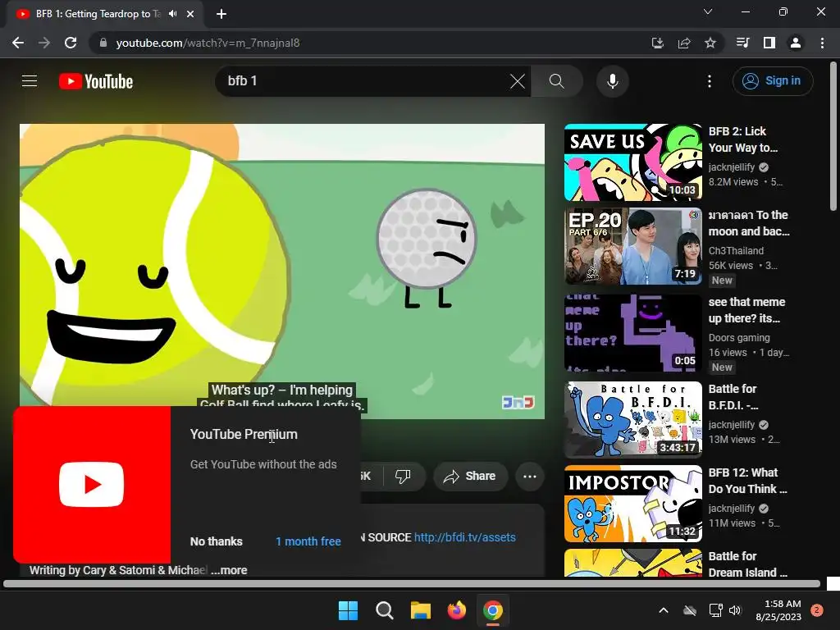
Task: Open Chrome media controls
Action: pyautogui.click(x=742, y=43)
